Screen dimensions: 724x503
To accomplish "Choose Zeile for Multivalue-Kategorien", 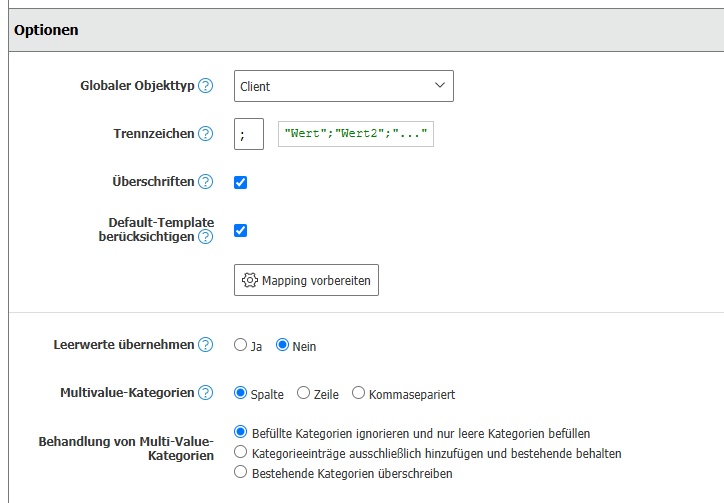I will click(304, 393).
